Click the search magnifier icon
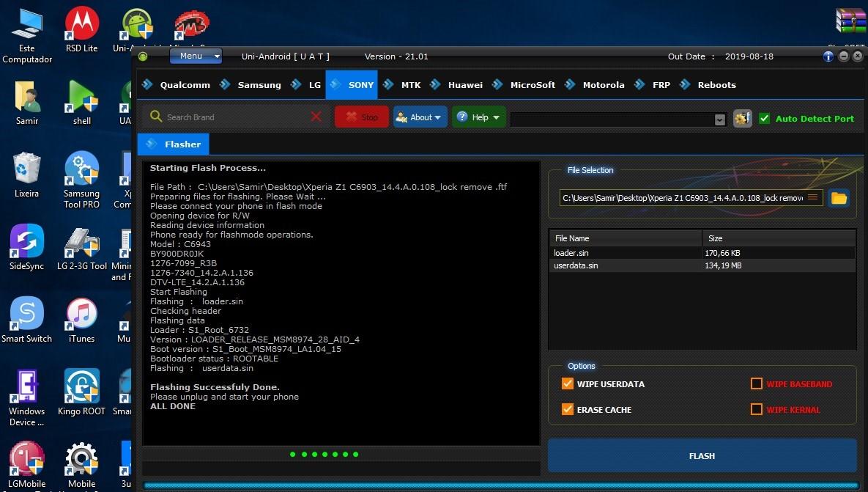The image size is (868, 492). [156, 117]
